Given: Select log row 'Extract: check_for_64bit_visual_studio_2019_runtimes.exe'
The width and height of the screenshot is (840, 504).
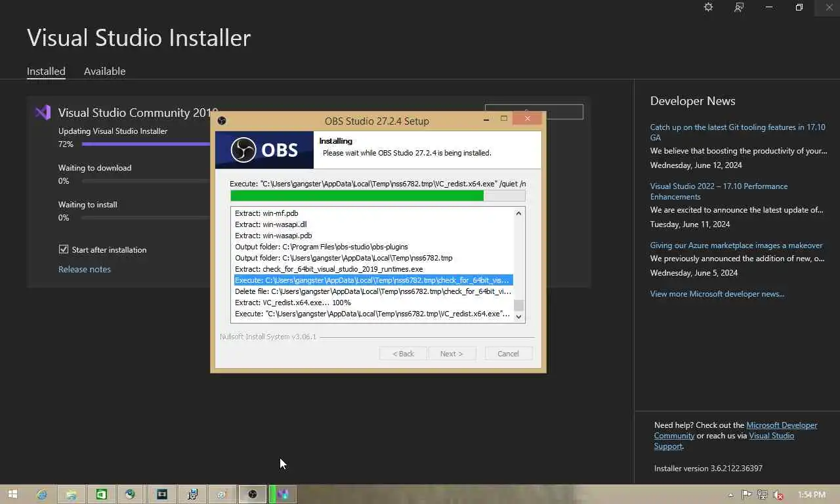Looking at the screenshot, I should (x=373, y=268).
